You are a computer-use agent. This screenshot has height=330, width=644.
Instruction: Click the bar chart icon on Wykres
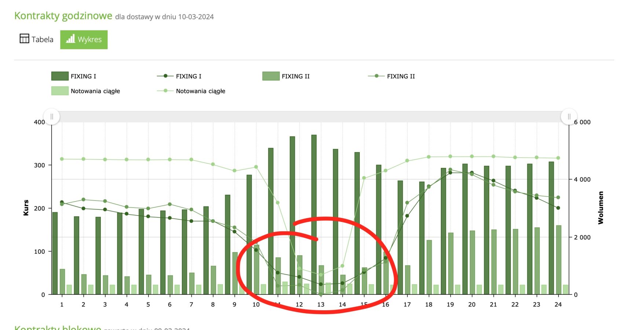point(70,38)
